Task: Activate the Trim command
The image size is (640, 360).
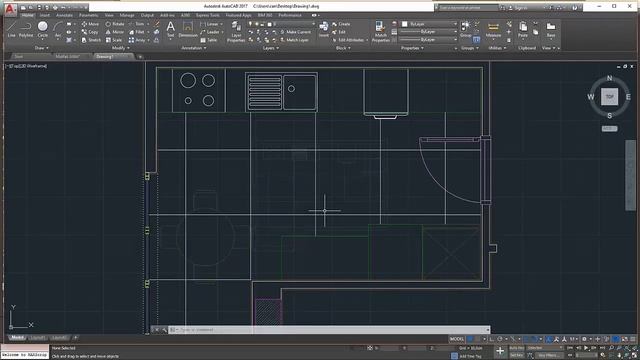Action: [x=137, y=24]
